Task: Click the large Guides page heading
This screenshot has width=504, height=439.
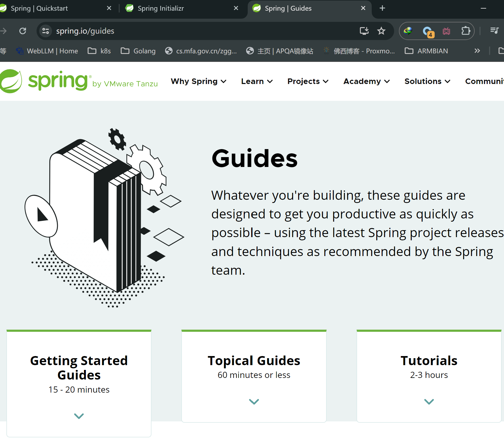Action: (254, 158)
